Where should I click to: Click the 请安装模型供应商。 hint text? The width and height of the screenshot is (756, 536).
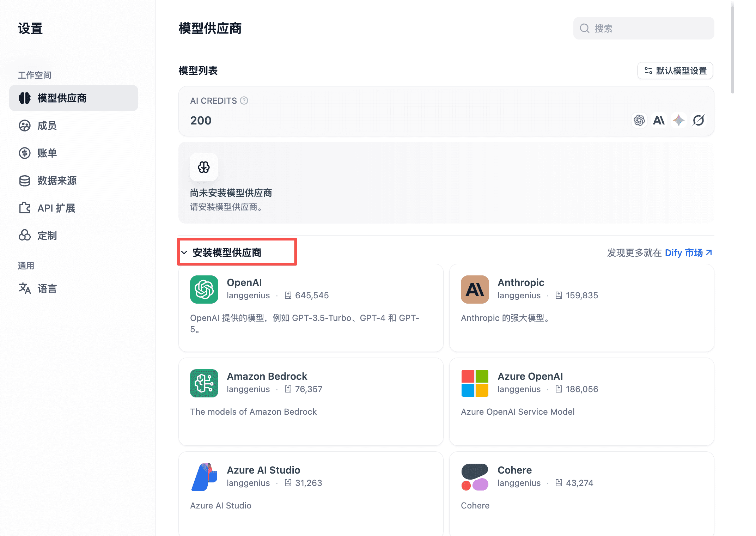click(226, 207)
